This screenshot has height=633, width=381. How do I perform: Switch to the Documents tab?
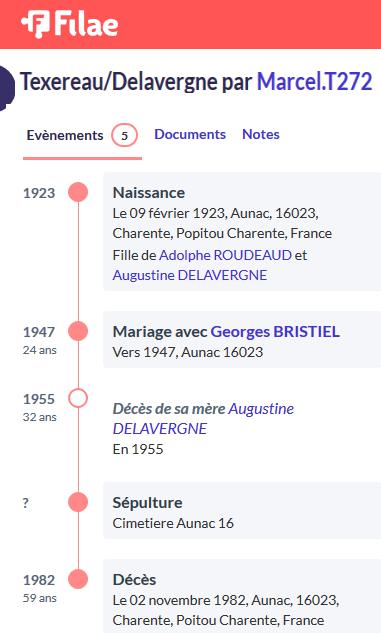point(190,134)
